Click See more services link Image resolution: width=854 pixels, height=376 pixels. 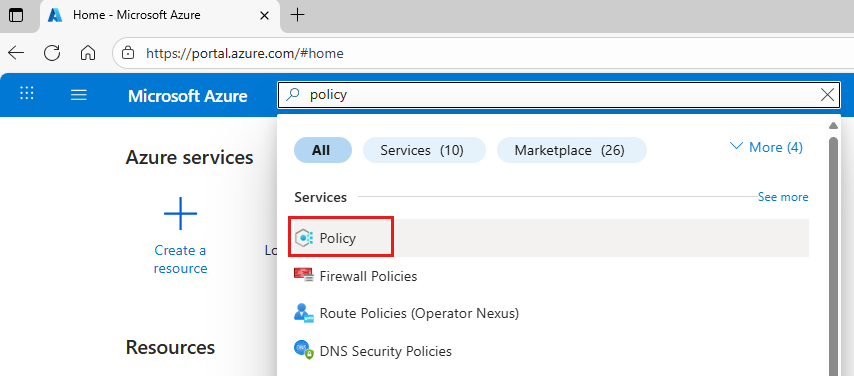click(783, 197)
